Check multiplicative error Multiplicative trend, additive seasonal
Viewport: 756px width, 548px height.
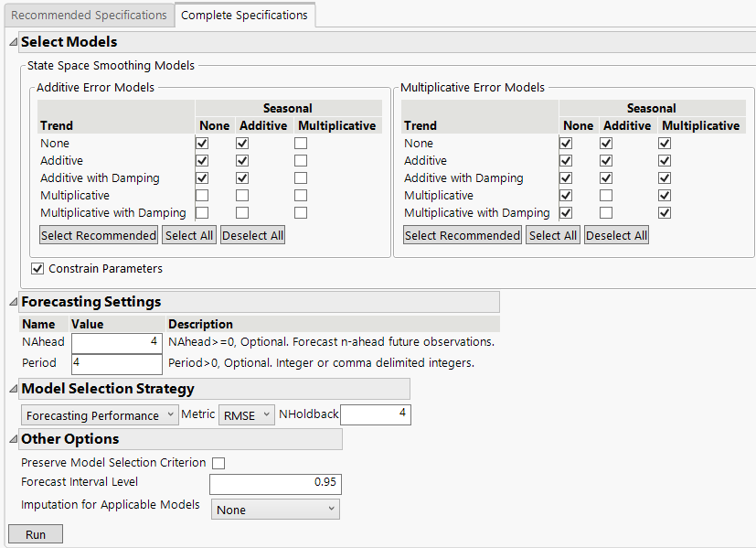[x=606, y=196]
